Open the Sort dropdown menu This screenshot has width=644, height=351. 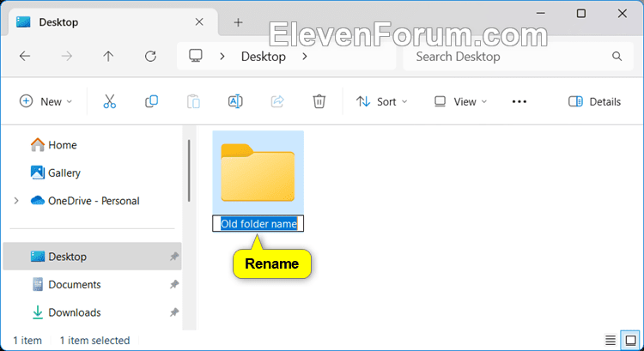381,101
